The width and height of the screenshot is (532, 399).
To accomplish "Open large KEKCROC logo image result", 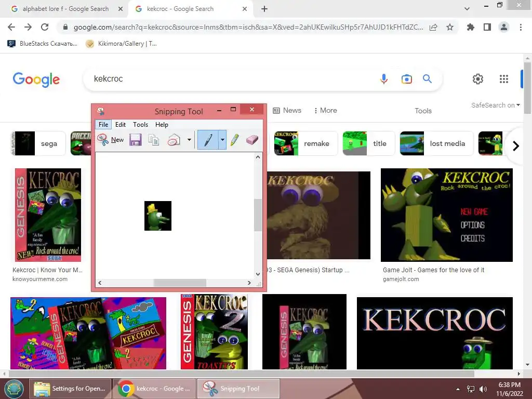I will click(x=435, y=333).
